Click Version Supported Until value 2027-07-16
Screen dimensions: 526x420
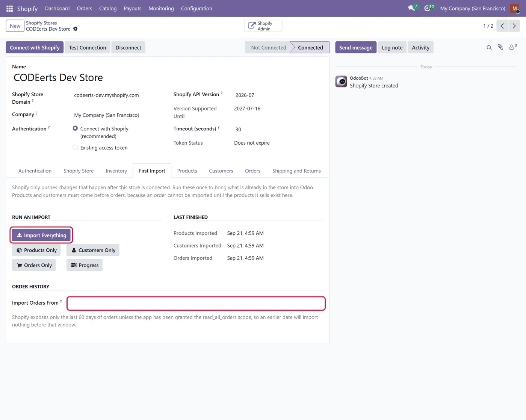(x=247, y=109)
